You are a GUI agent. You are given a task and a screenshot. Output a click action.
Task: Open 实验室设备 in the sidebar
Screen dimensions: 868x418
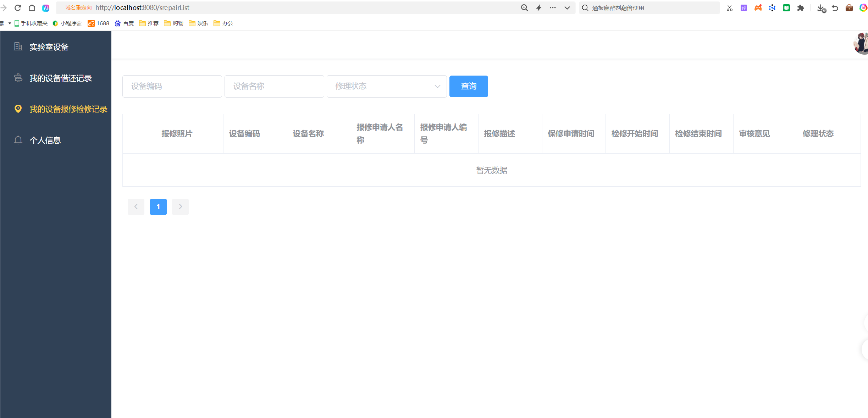click(49, 47)
